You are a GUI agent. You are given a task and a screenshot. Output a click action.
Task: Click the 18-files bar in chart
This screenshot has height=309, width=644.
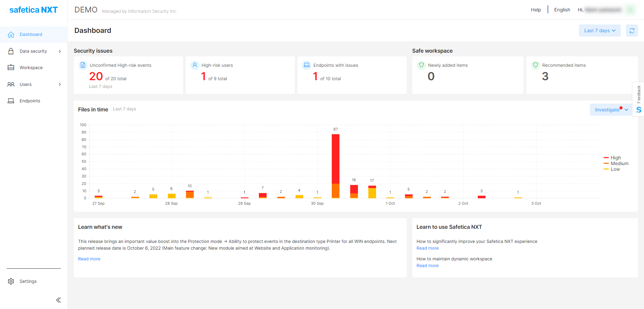pos(354,192)
